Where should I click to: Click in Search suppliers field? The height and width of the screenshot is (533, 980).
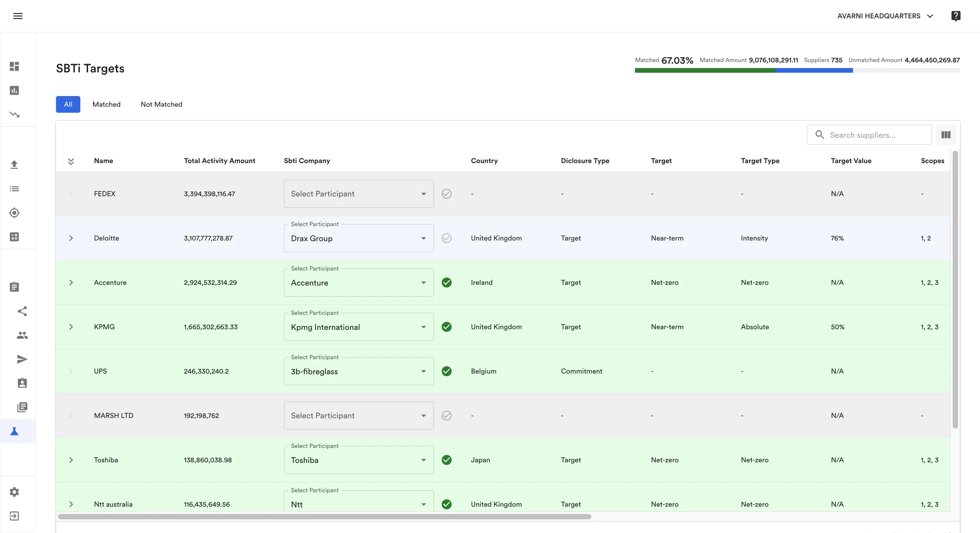tap(869, 135)
